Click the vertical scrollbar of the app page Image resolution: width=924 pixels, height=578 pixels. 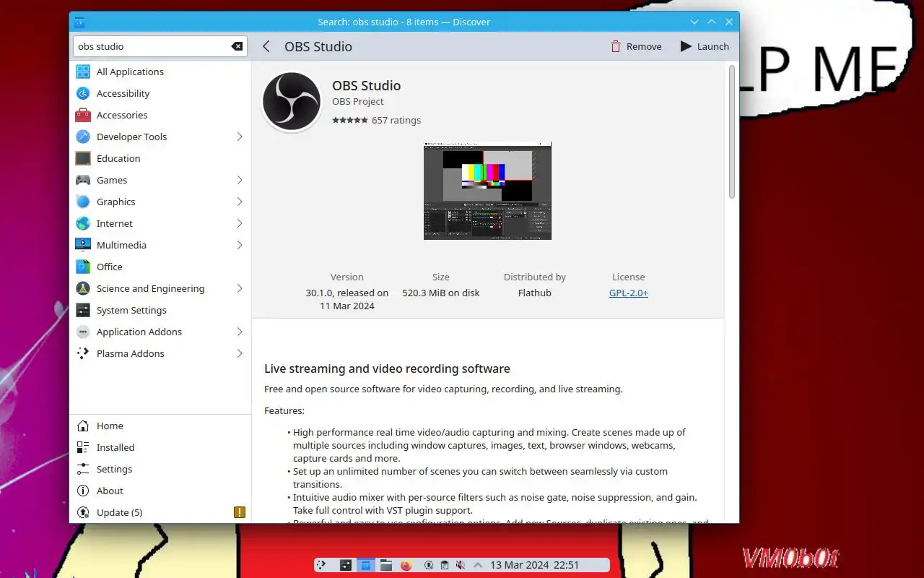pyautogui.click(x=731, y=131)
